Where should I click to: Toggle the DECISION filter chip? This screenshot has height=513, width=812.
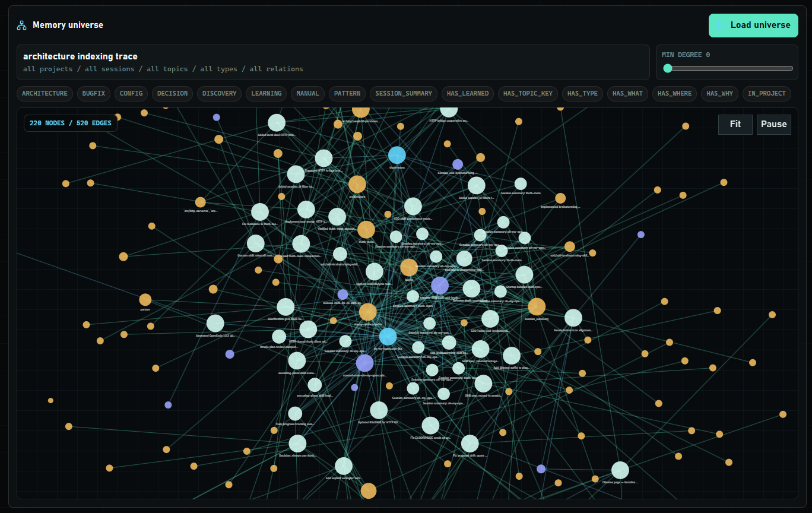coord(173,93)
